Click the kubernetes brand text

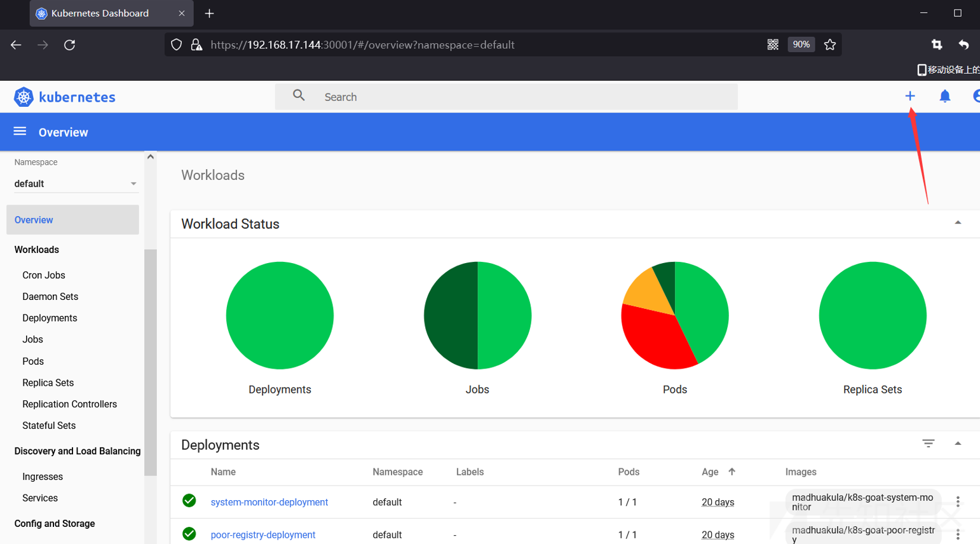77,97
